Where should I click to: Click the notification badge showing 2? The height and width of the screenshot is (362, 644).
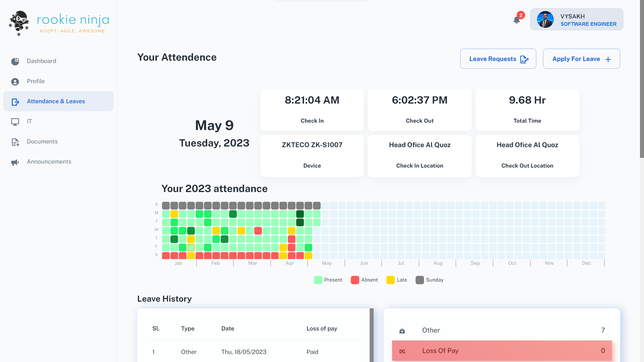point(521,15)
